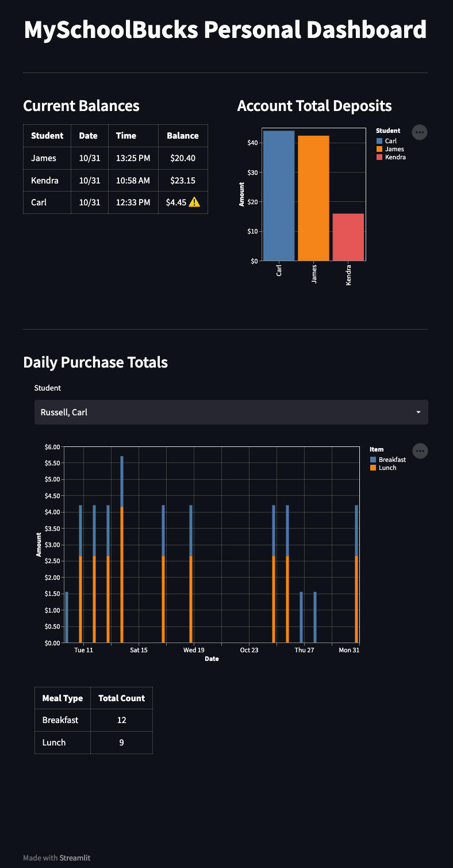Open the deposits chart three-dot menu
The width and height of the screenshot is (453, 868).
(x=420, y=132)
